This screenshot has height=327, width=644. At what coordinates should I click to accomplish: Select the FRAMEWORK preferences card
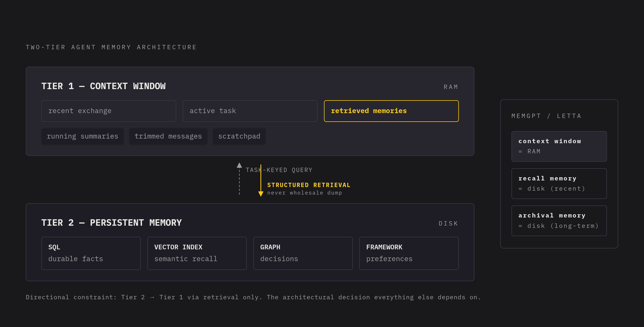pos(409,253)
